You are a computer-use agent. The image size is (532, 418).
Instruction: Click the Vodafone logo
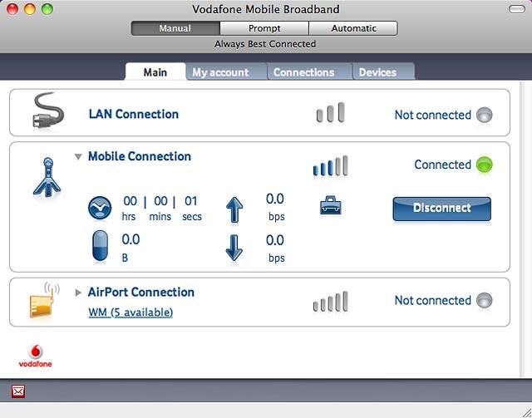(35, 356)
